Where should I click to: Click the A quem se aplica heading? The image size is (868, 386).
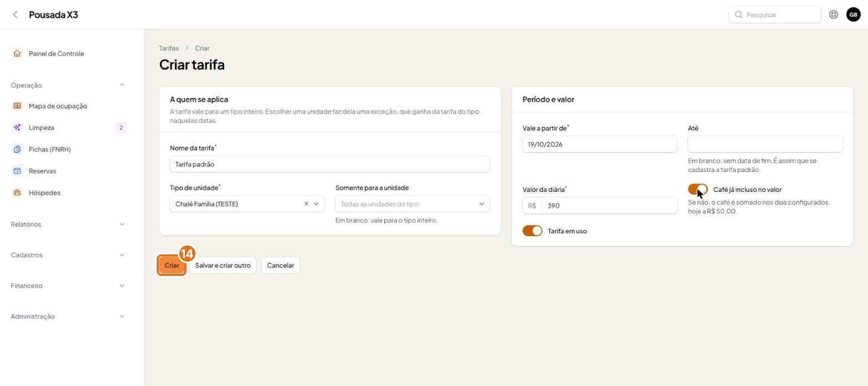(x=199, y=100)
